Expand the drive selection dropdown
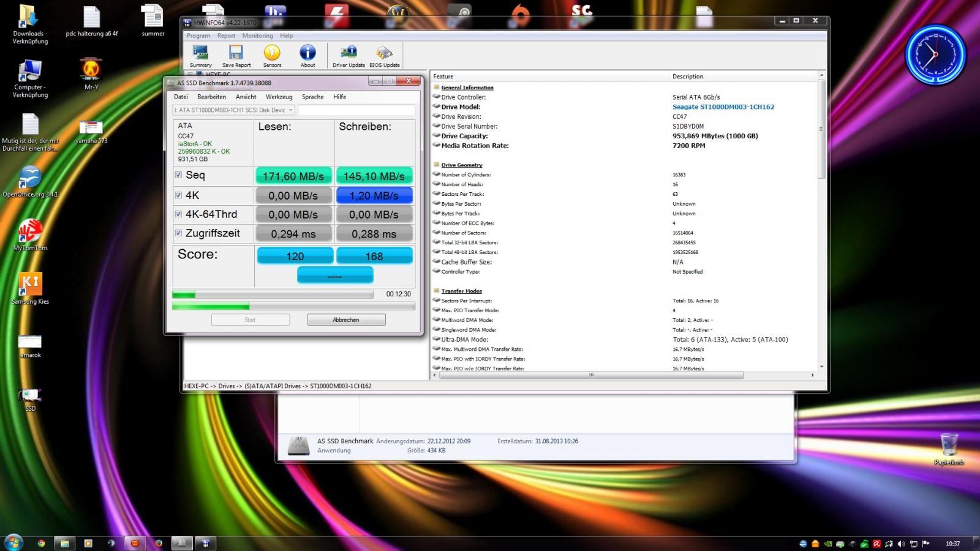980x551 pixels. click(x=290, y=110)
